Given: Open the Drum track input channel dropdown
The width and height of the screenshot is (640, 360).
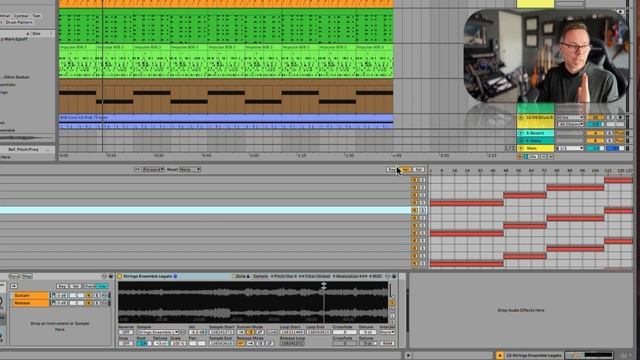Looking at the screenshot, I should [x=570, y=124].
